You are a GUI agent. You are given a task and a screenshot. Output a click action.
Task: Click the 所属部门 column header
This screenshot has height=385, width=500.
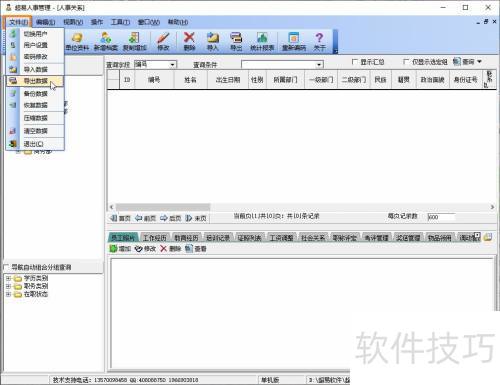[285, 80]
